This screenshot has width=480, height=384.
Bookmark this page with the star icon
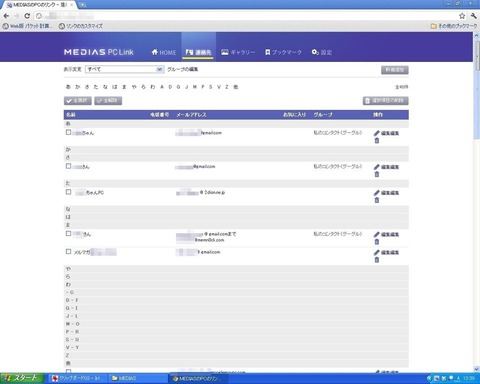[x=462, y=16]
